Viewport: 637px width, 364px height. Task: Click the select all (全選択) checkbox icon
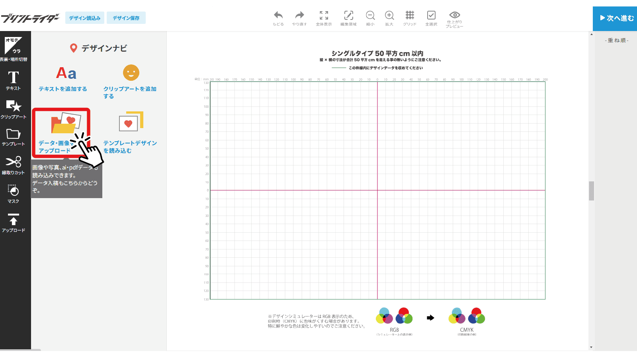(x=431, y=16)
